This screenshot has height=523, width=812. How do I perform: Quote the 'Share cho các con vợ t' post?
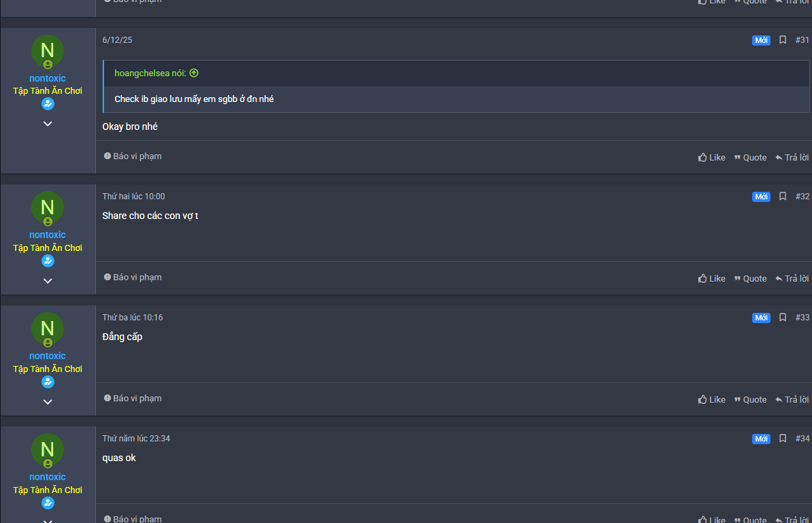click(750, 279)
